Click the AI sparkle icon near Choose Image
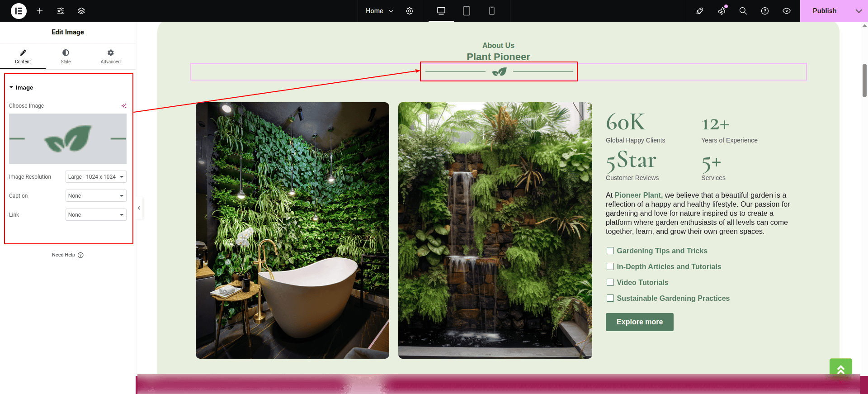This screenshot has width=868, height=394. 124,106
